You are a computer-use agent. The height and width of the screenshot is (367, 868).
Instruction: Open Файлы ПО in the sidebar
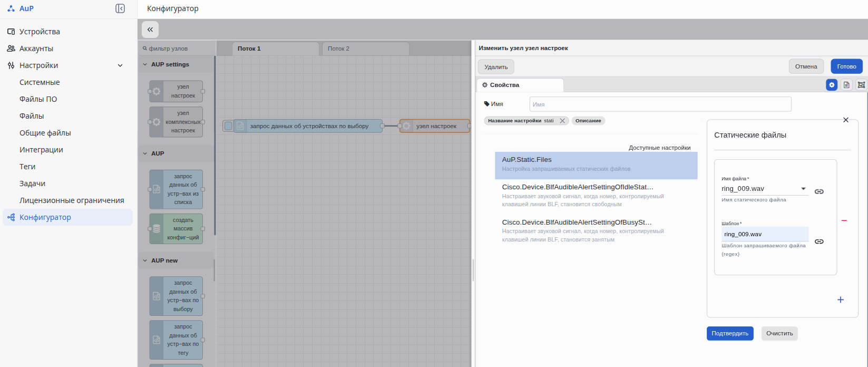pyautogui.click(x=38, y=99)
